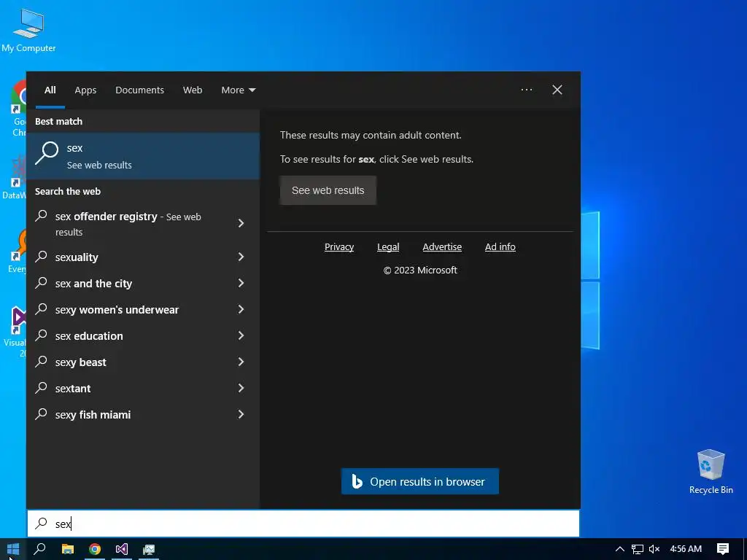Launch File Explorer from the taskbar
The height and width of the screenshot is (560, 747).
[68, 550]
